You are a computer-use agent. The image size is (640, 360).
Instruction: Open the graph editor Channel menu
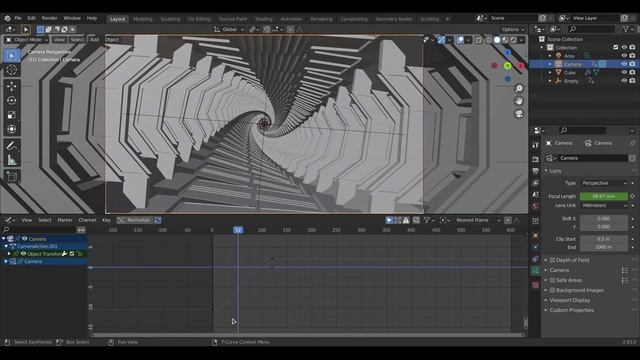pos(87,220)
